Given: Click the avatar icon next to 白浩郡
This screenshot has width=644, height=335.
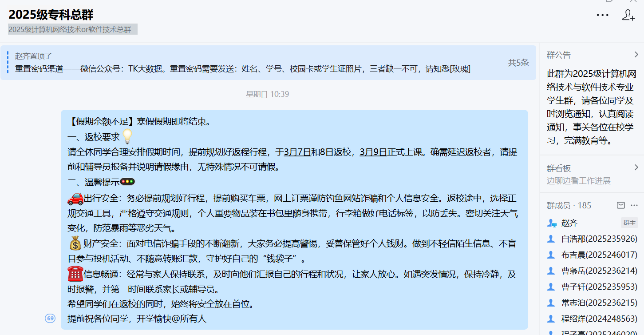Looking at the screenshot, I should point(551,239).
